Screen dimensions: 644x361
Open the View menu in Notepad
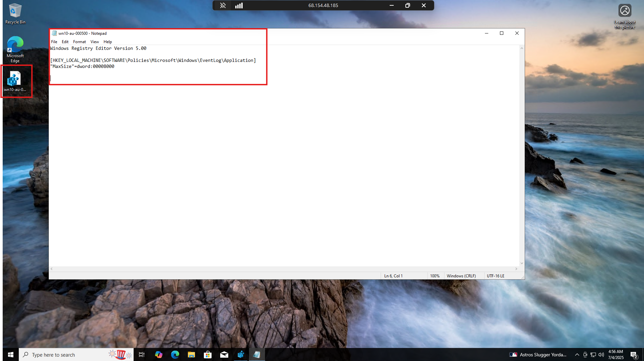coord(95,42)
